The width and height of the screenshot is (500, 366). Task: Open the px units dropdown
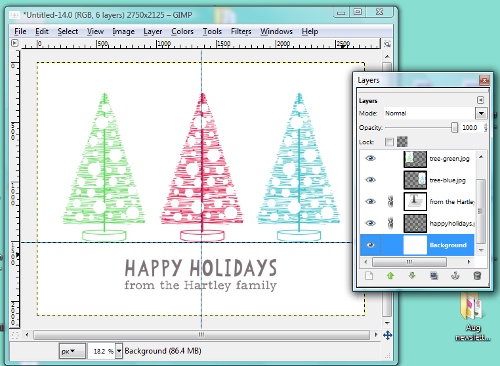click(72, 351)
